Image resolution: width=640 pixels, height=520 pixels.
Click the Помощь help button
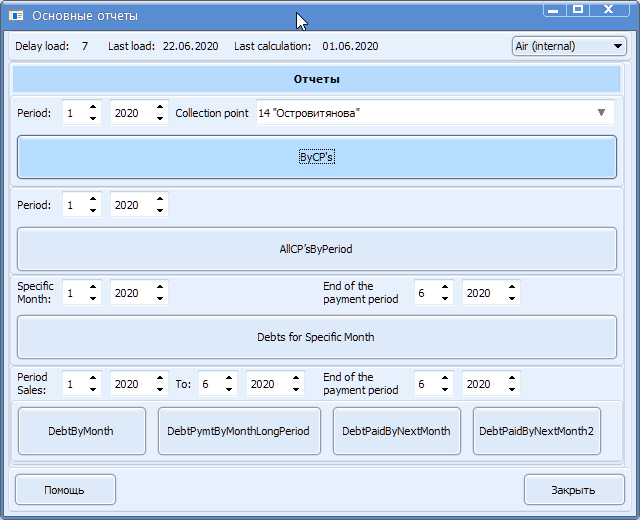(x=65, y=490)
